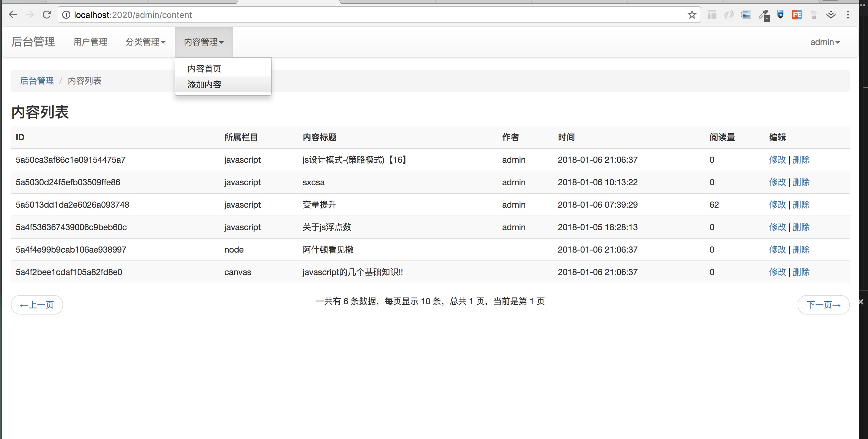Viewport: 868px width, 439px height.
Task: Select 内容首页 menu entry
Action: [204, 69]
